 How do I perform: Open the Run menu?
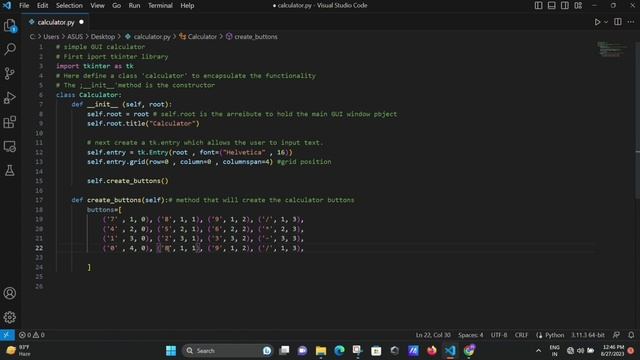tap(134, 5)
